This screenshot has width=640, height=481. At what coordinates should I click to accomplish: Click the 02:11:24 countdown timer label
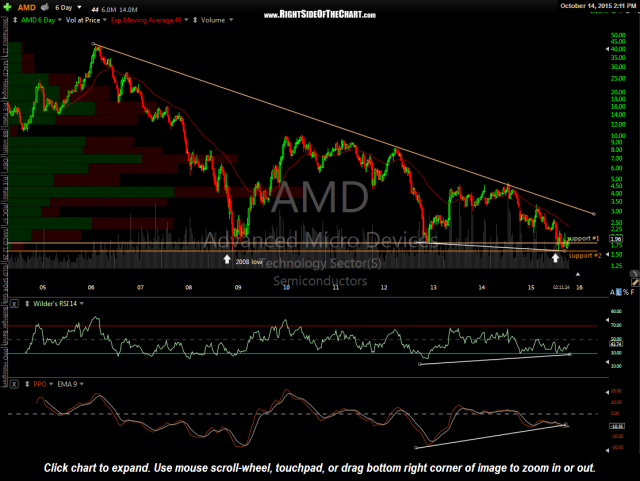tap(561, 287)
